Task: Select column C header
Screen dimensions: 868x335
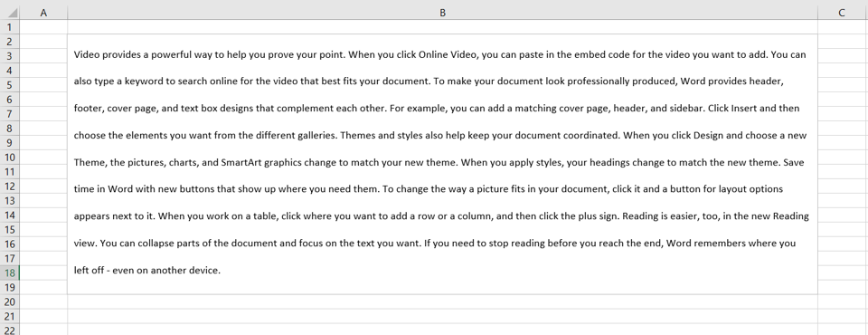Action: click(x=842, y=12)
